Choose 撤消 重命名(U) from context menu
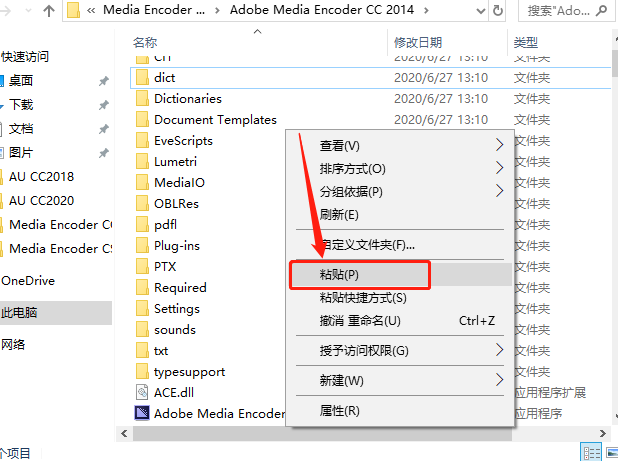This screenshot has width=618, height=461. click(x=400, y=321)
